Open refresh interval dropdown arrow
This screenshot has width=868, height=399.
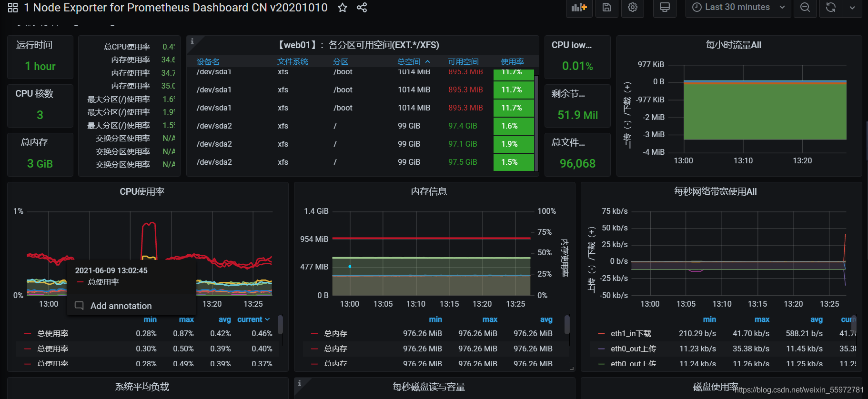852,8
